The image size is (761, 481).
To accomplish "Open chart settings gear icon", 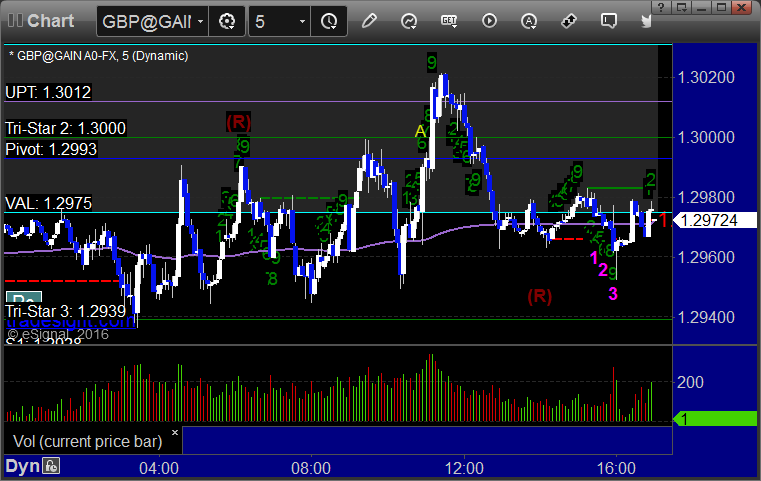I will pos(227,21).
